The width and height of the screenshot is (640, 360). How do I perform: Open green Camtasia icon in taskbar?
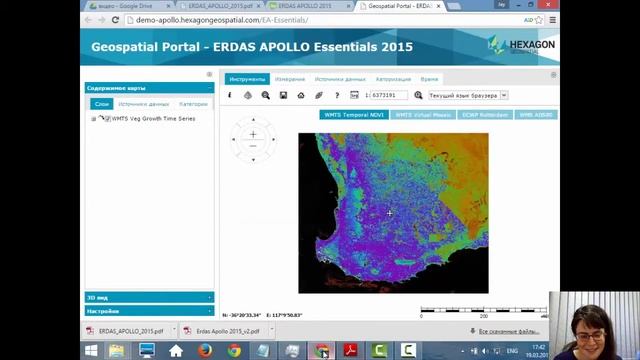(x=379, y=351)
